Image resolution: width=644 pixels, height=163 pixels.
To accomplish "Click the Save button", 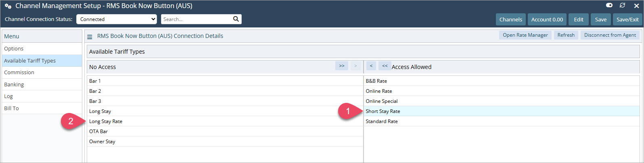I will coord(601,19).
